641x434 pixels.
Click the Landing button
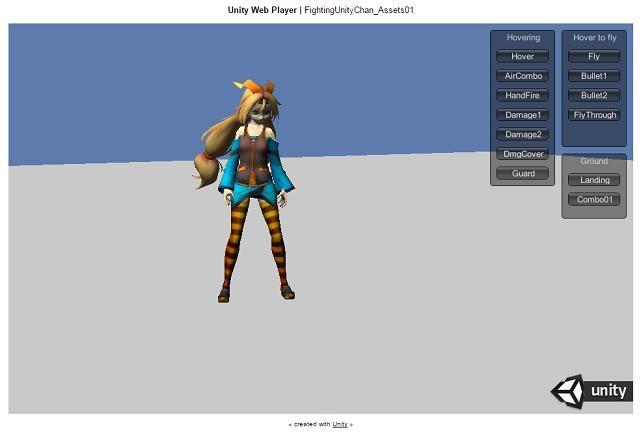pyautogui.click(x=594, y=180)
